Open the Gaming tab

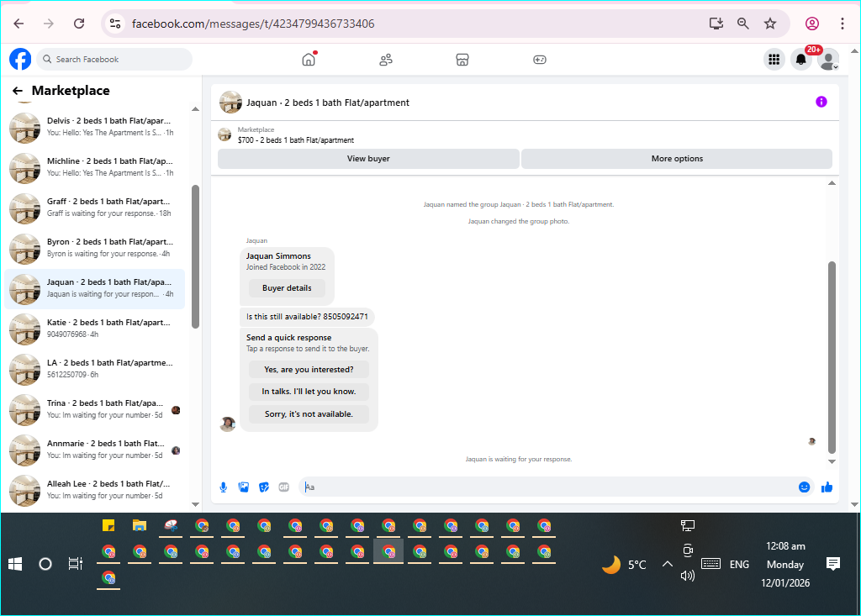click(x=540, y=60)
